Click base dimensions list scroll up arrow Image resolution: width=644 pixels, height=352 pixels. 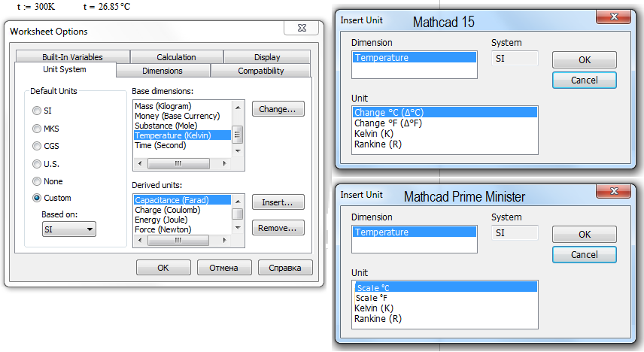(238, 108)
